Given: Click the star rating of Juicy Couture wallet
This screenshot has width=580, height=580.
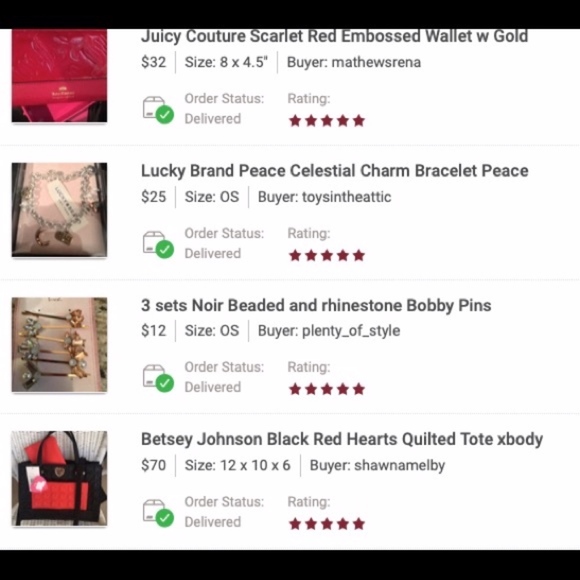Looking at the screenshot, I should click(327, 121).
